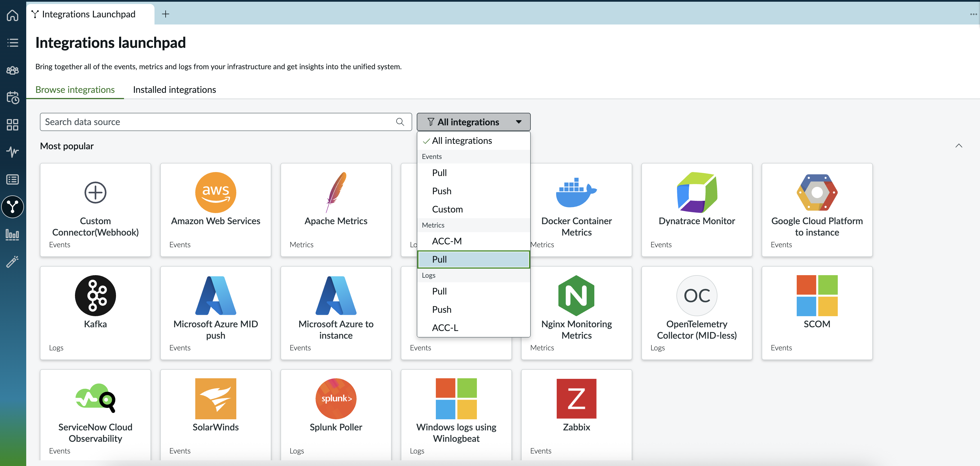
Task: Choose highlighted Pull under Metrics
Action: tap(473, 259)
